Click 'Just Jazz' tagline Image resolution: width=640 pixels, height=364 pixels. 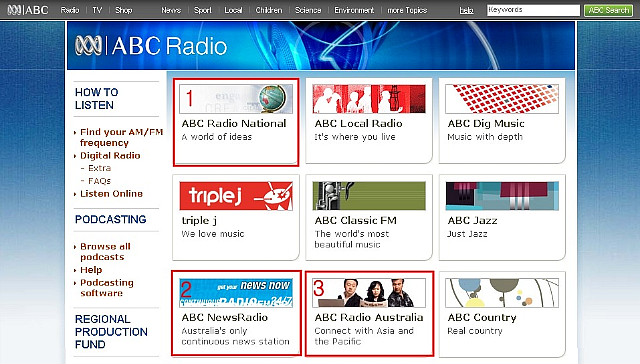(x=467, y=233)
